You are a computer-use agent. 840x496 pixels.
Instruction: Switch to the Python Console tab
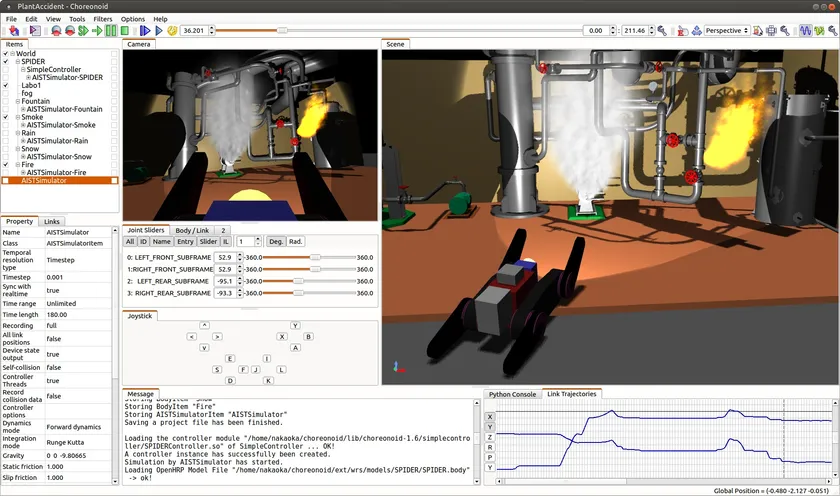512,394
